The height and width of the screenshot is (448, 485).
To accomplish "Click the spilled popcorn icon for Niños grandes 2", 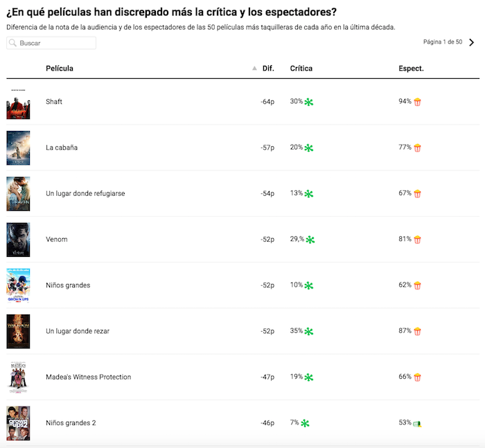I will tap(418, 423).
